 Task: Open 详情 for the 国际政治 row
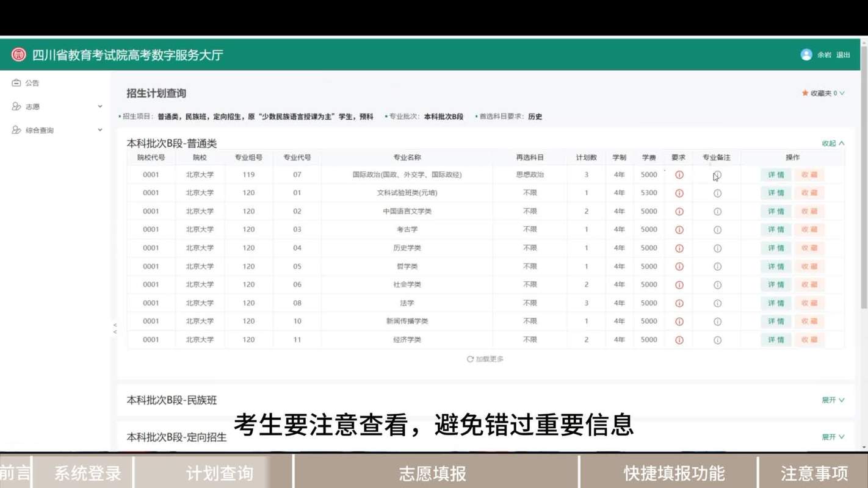[776, 175]
